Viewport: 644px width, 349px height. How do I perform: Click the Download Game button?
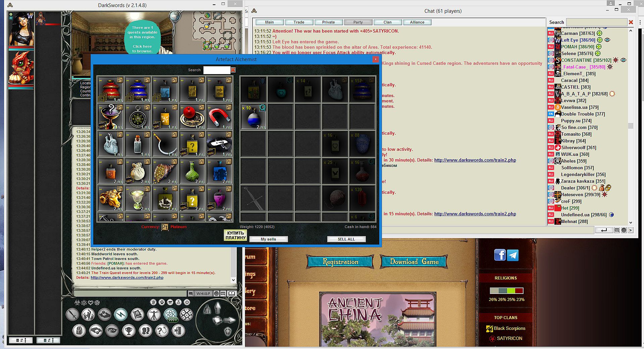(x=414, y=262)
